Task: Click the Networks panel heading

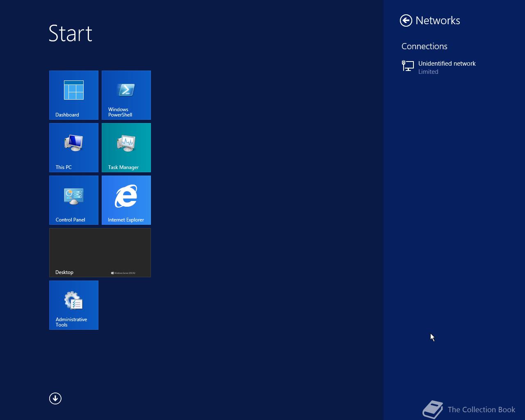Action: (438, 21)
